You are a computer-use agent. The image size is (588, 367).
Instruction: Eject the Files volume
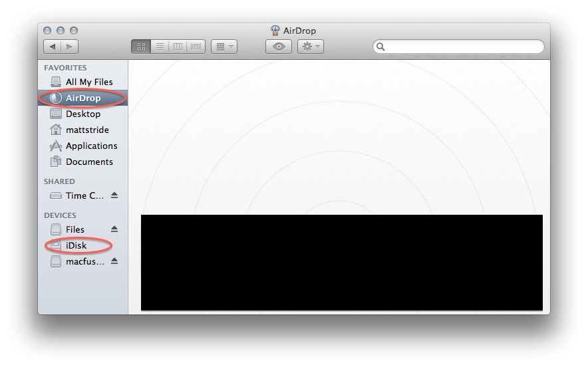pos(114,229)
